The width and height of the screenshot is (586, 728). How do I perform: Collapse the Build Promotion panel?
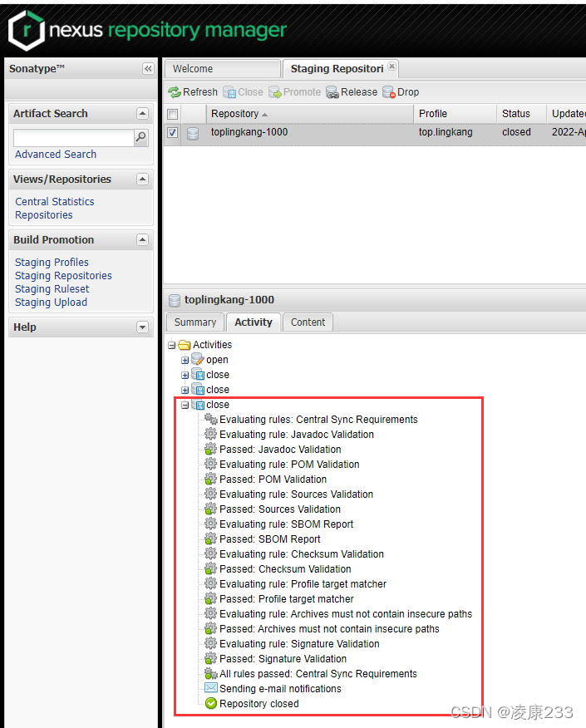pyautogui.click(x=143, y=239)
